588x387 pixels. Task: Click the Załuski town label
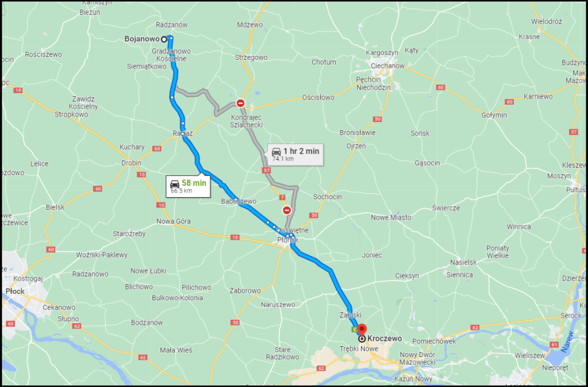(345, 315)
